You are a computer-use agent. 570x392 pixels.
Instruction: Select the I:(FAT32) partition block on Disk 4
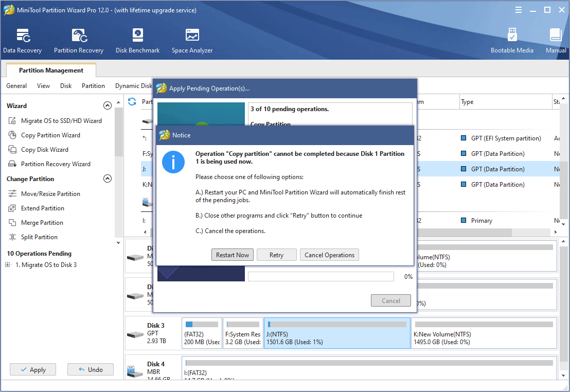click(369, 368)
